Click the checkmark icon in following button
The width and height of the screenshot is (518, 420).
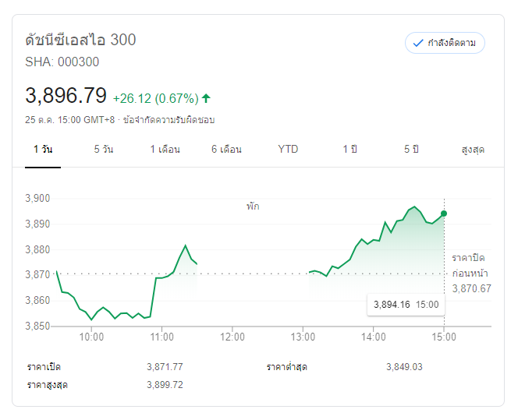pyautogui.click(x=418, y=43)
